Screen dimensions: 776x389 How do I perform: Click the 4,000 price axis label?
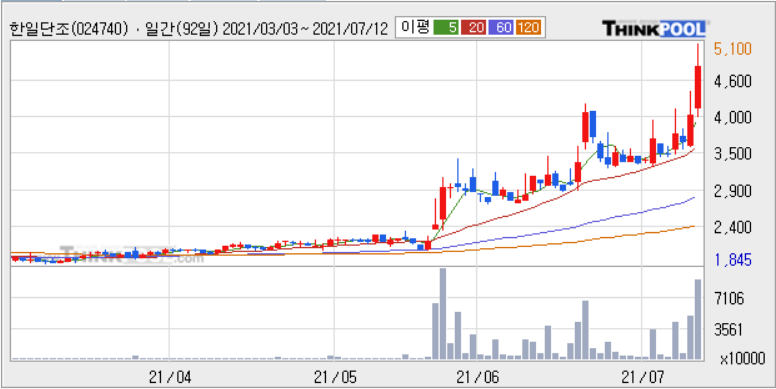pos(733,117)
